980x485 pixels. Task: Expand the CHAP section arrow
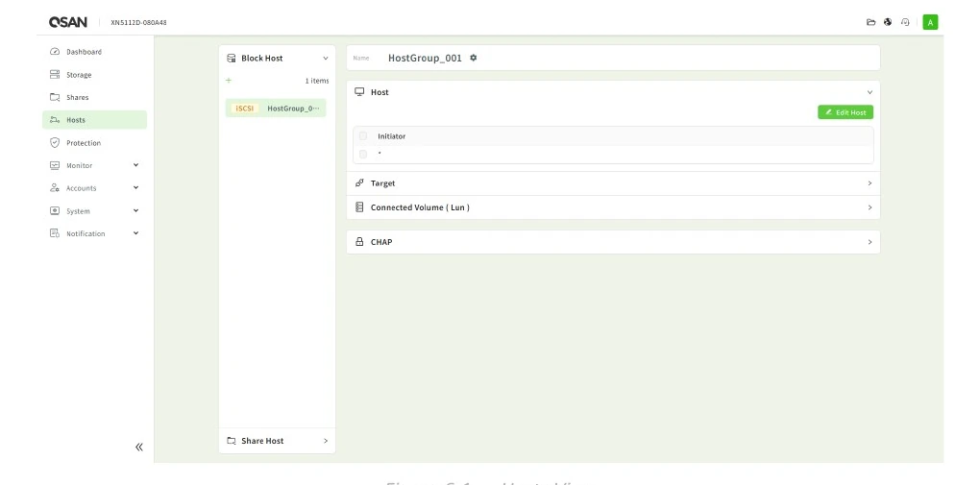[870, 242]
